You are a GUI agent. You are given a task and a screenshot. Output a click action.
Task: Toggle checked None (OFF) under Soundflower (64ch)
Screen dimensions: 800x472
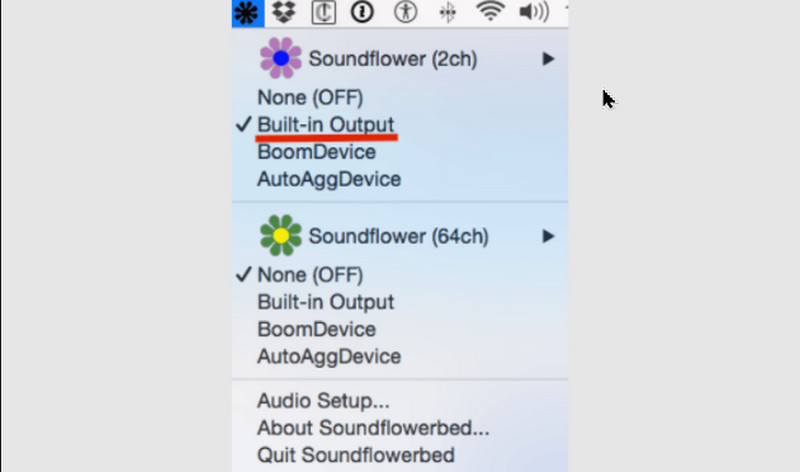click(310, 275)
